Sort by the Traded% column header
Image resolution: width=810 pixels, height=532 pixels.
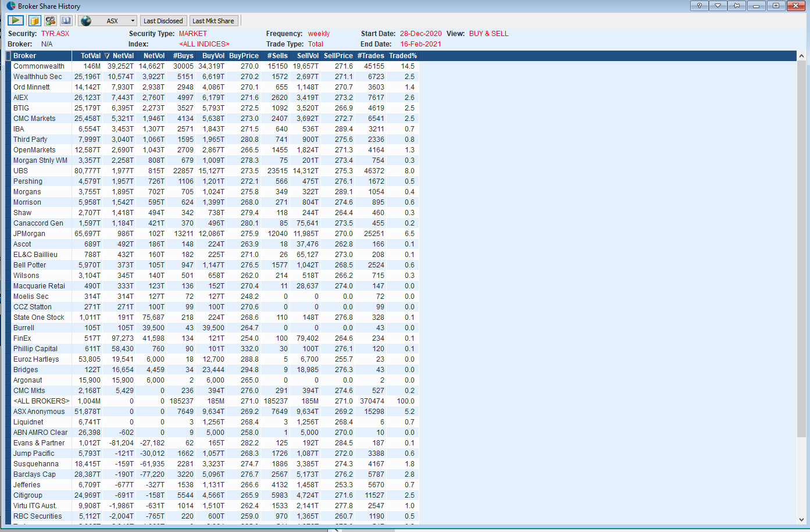coord(402,56)
